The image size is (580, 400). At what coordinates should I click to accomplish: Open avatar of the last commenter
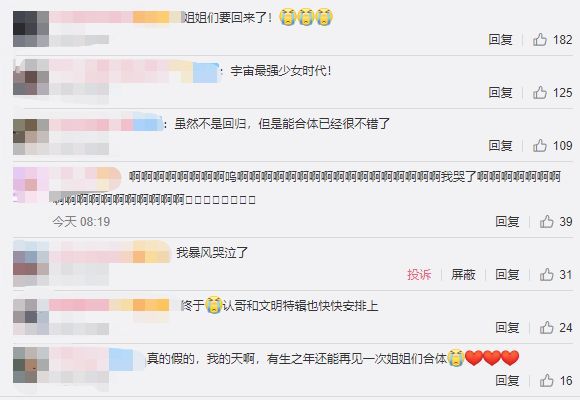(x=31, y=365)
